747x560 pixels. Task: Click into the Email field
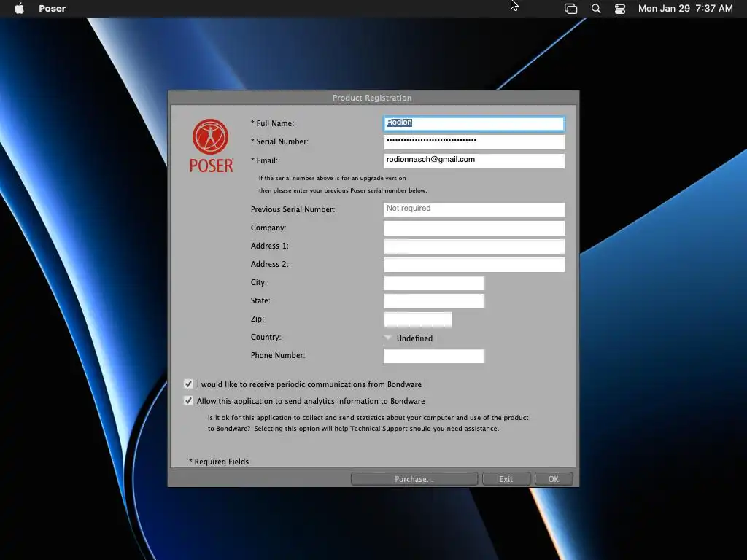(x=473, y=160)
